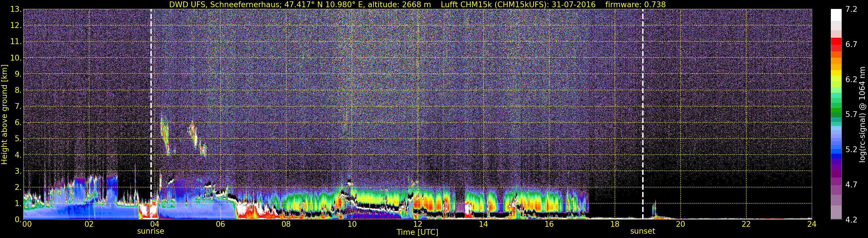
Task: Click the height axis tick '12.'
Action: tap(16, 25)
